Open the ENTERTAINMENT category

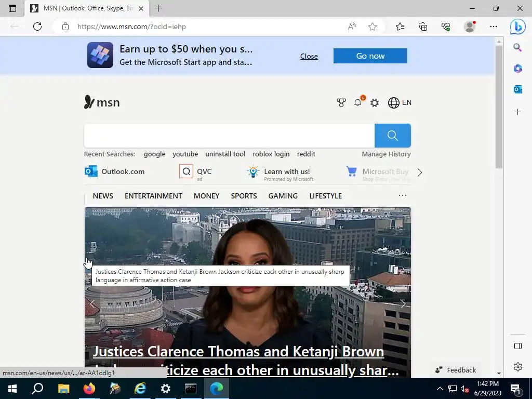[x=153, y=196]
